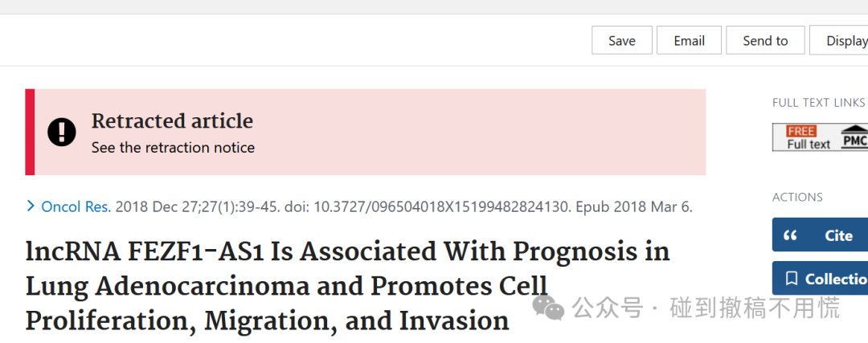Click the lncRNA FEZF1-AS1 article title

tap(347, 287)
